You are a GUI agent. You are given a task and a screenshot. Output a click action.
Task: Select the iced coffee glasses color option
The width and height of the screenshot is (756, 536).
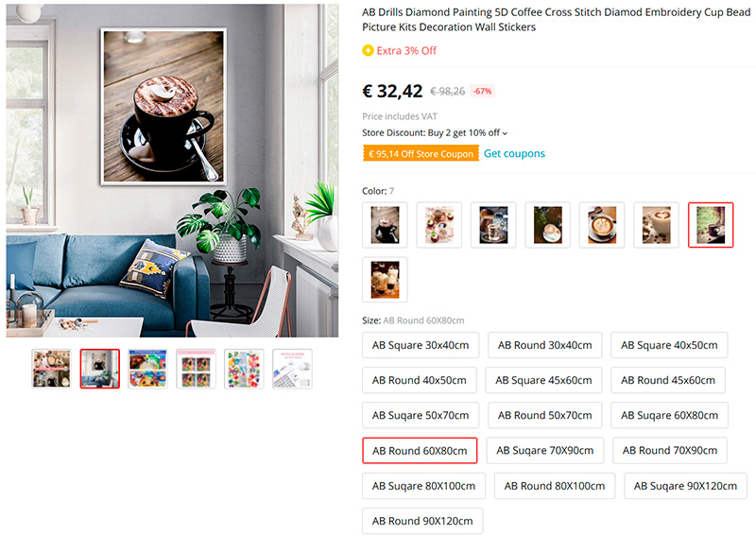pos(385,279)
